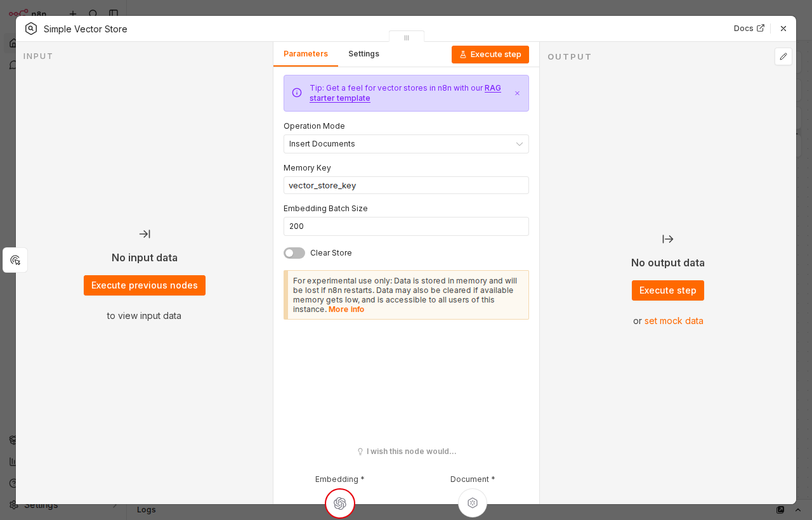Toggle the Clear Store switch
812x520 pixels.
(294, 253)
